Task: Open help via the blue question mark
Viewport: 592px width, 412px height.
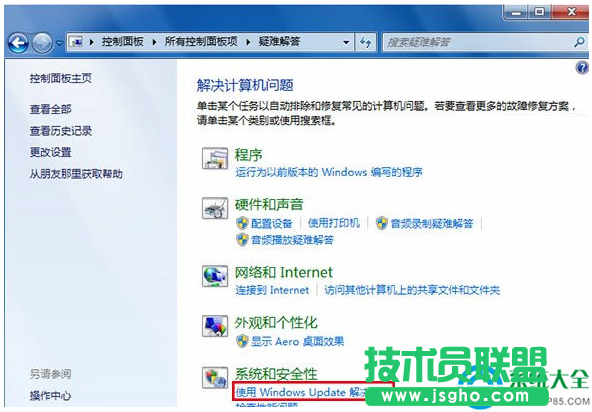Action: [582, 68]
